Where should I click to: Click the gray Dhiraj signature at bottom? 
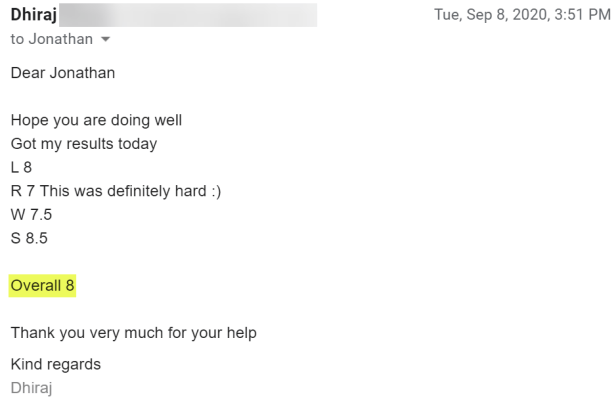(x=32, y=386)
